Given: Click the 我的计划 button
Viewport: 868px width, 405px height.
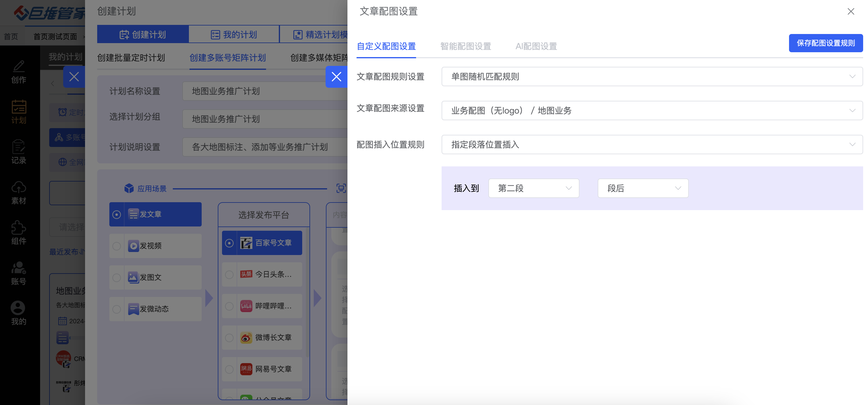Looking at the screenshot, I should (x=234, y=34).
